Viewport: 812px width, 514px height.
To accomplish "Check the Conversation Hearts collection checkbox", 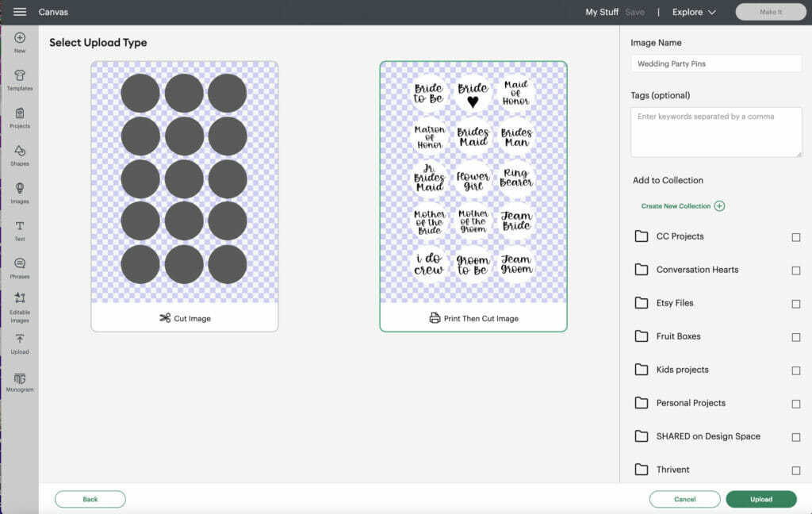I will click(796, 270).
